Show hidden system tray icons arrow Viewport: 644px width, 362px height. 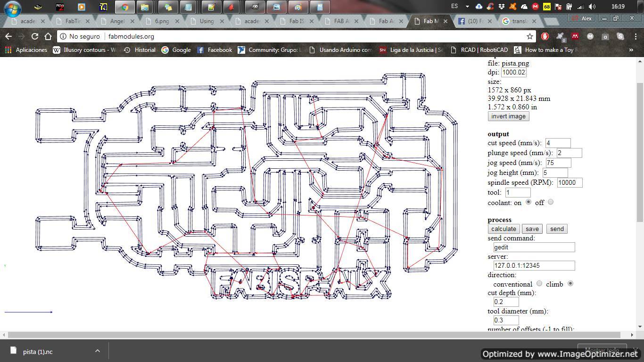(x=467, y=7)
